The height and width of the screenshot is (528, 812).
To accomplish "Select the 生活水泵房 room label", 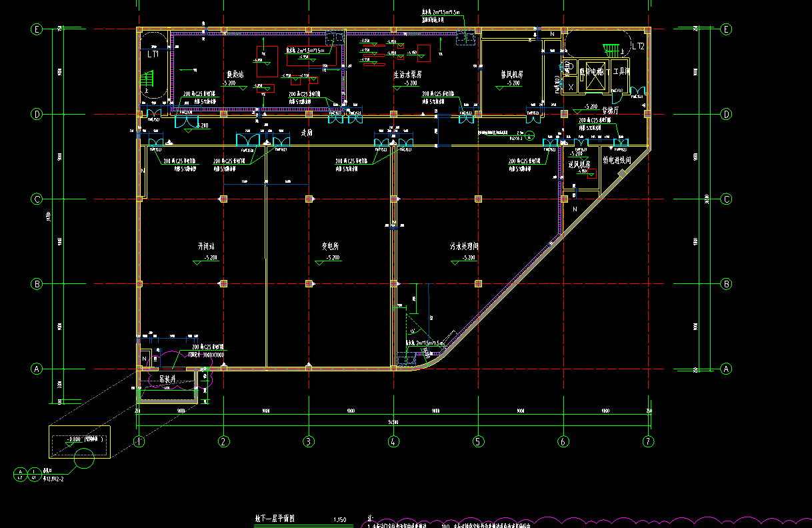I will [x=406, y=75].
